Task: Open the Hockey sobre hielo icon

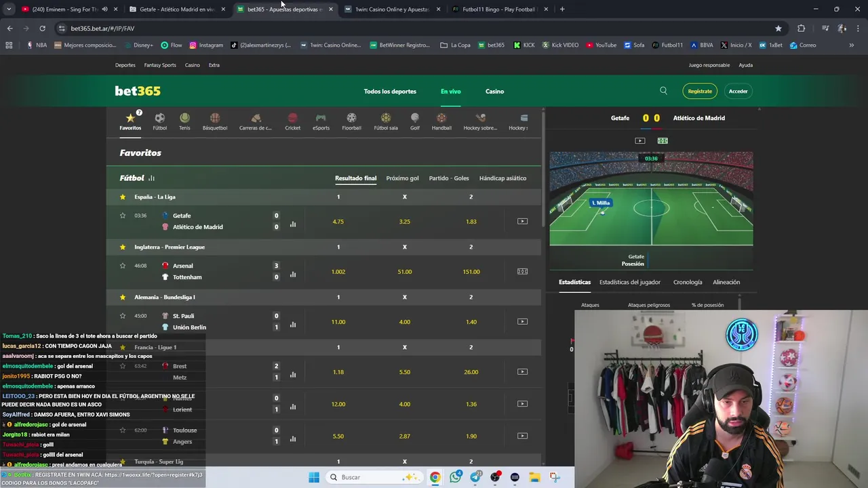Action: 480,121
